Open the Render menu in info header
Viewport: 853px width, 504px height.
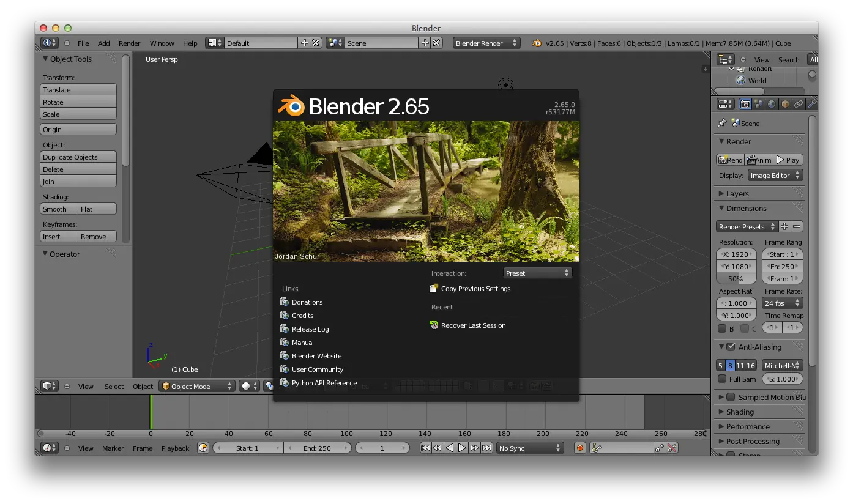point(130,43)
